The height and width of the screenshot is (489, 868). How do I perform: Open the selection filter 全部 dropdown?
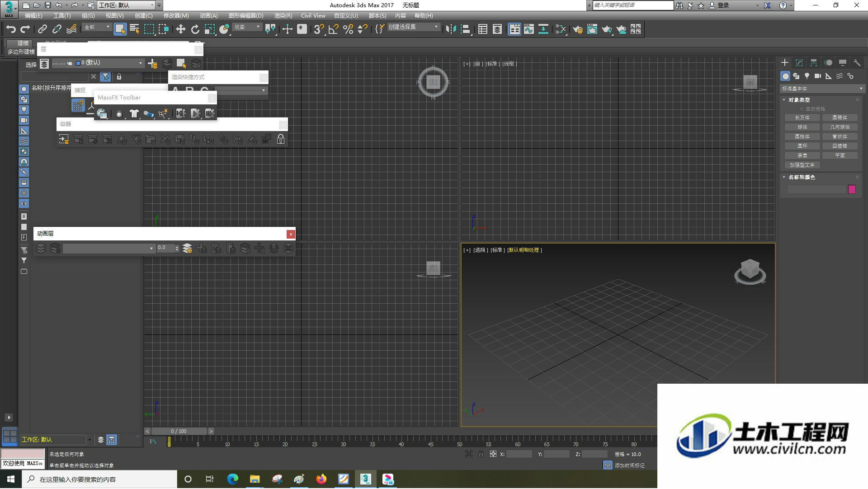(97, 27)
